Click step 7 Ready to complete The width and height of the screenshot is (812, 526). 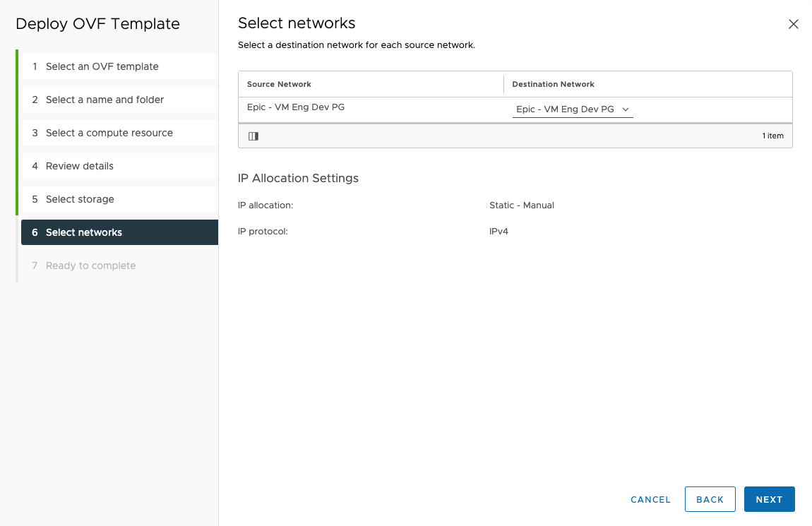[90, 265]
